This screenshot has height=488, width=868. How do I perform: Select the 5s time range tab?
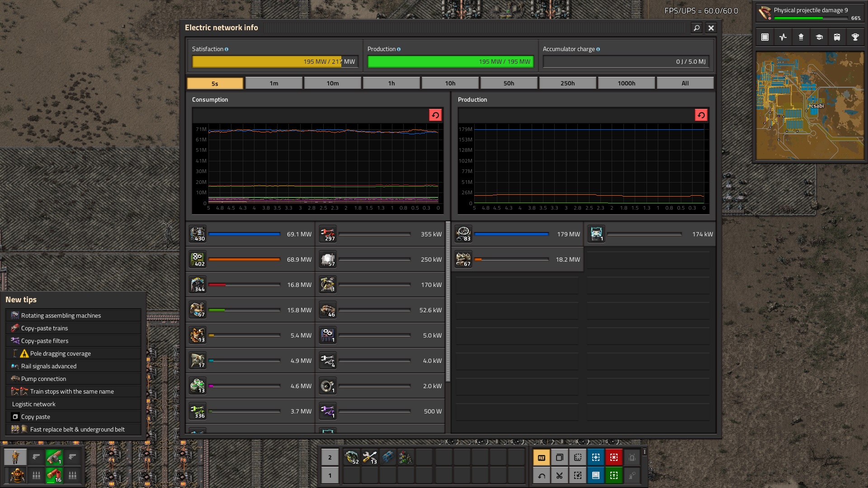point(215,83)
